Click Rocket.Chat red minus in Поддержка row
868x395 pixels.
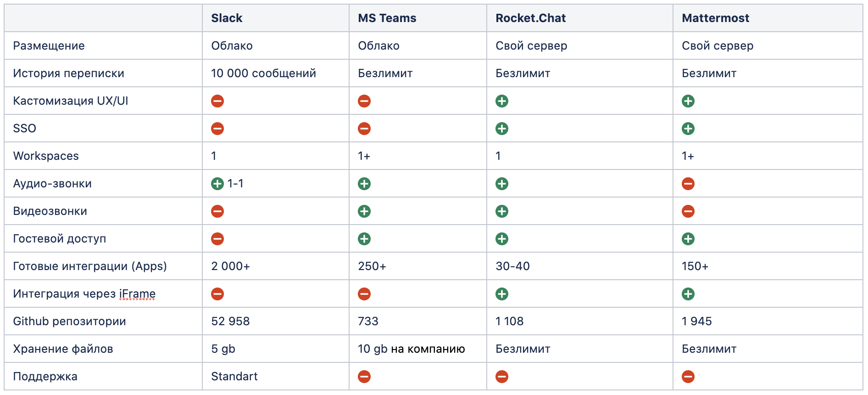tap(502, 377)
